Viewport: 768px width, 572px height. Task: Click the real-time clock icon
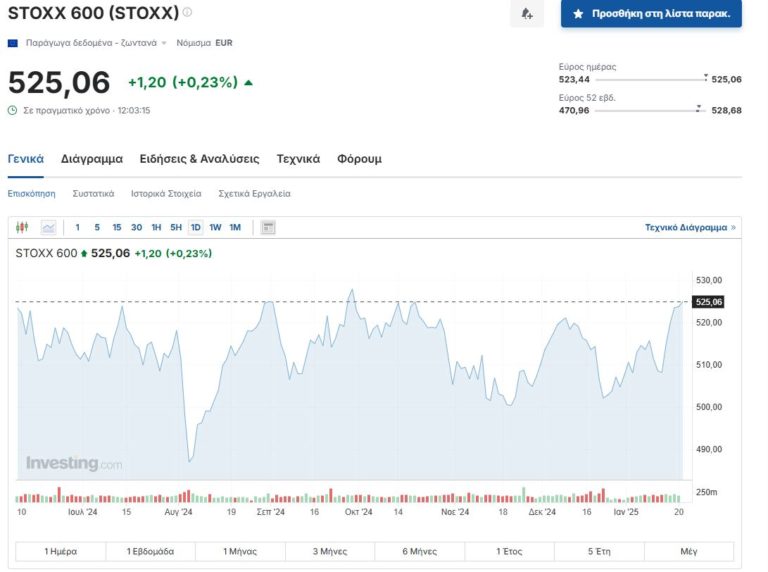[x=12, y=110]
